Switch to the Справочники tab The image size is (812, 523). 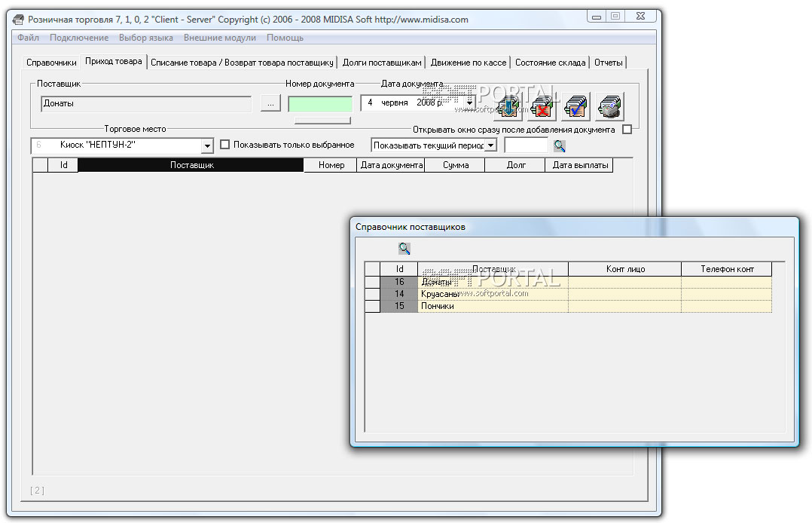click(x=51, y=63)
